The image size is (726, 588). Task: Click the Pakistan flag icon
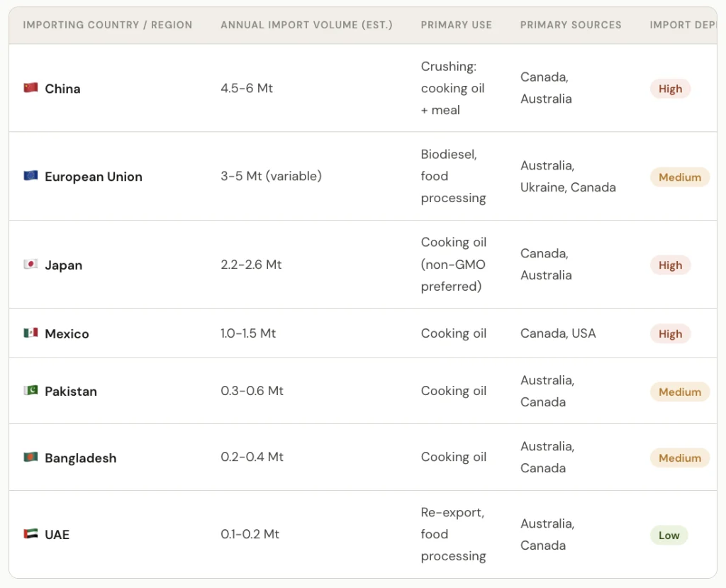(30, 390)
